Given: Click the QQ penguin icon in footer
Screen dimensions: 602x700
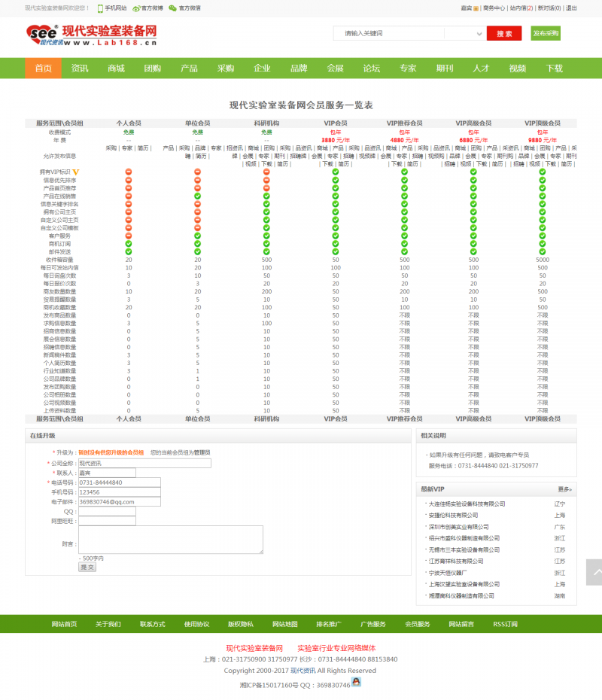Looking at the screenshot, I should pyautogui.click(x=357, y=682).
